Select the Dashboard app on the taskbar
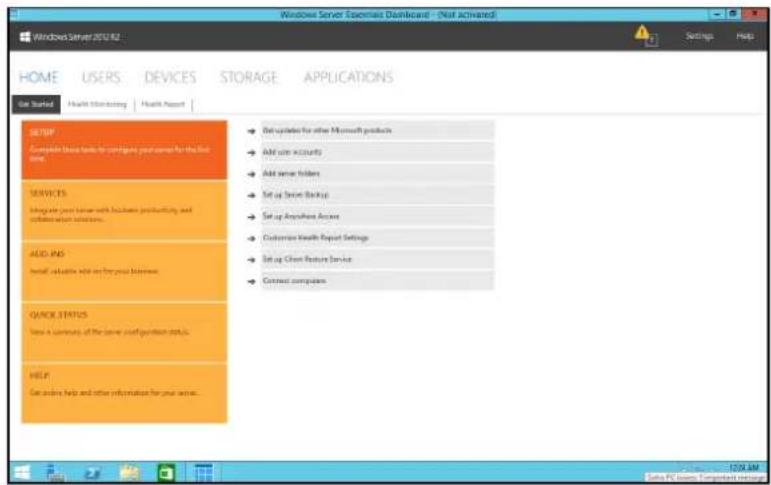 [x=203, y=473]
